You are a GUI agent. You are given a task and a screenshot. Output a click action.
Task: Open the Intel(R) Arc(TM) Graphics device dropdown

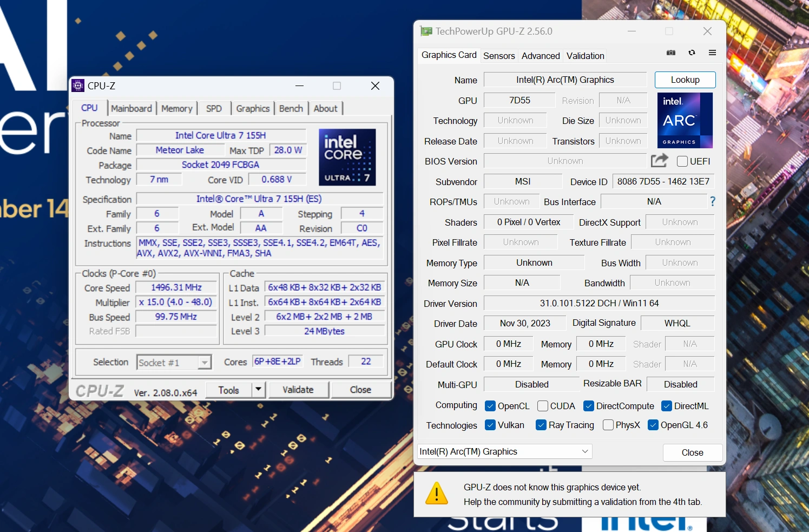point(504,451)
